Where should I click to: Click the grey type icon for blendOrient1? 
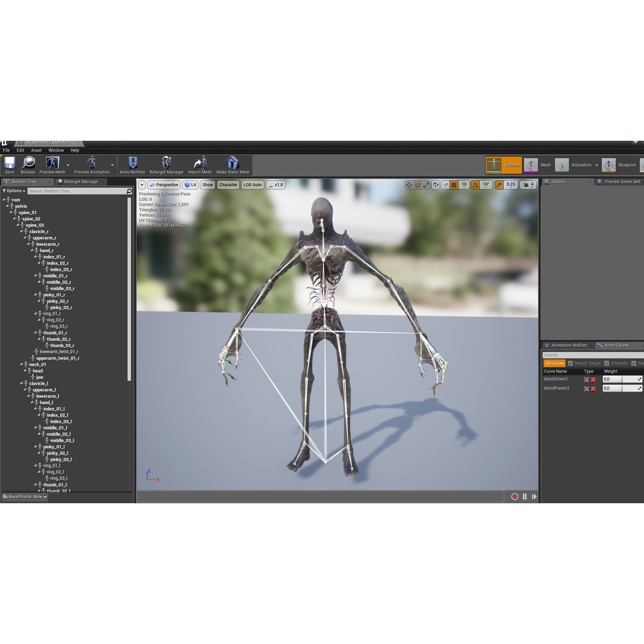(587, 379)
